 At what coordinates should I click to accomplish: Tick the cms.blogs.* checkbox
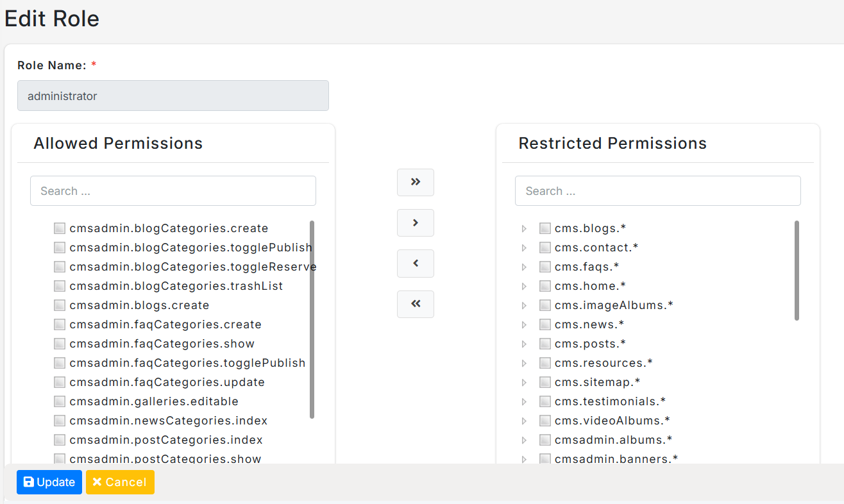point(545,228)
